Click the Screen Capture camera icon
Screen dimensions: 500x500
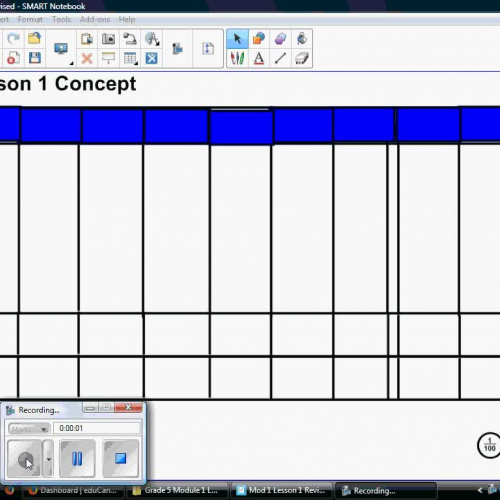point(108,39)
